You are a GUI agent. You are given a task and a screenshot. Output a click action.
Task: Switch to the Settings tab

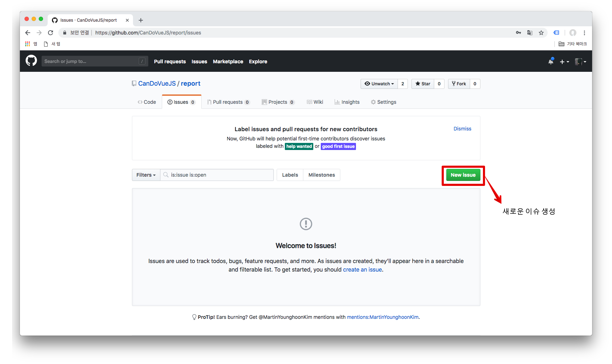click(x=383, y=102)
